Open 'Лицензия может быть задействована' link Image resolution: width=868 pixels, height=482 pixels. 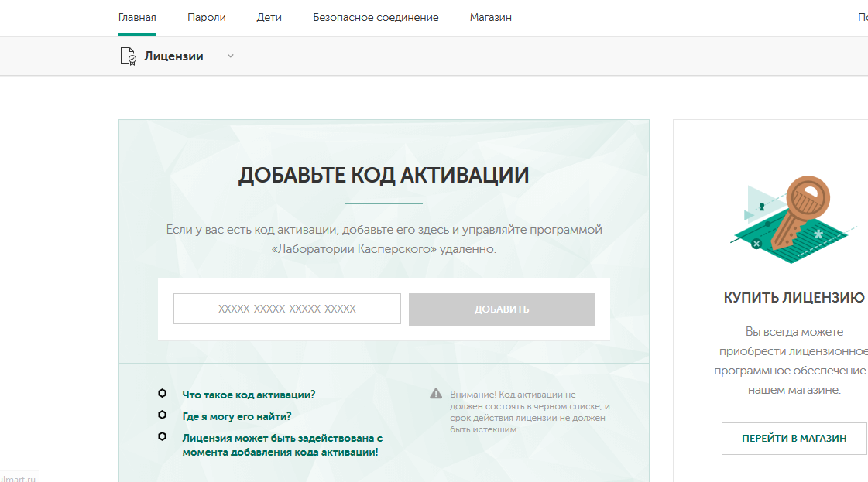[x=283, y=445]
